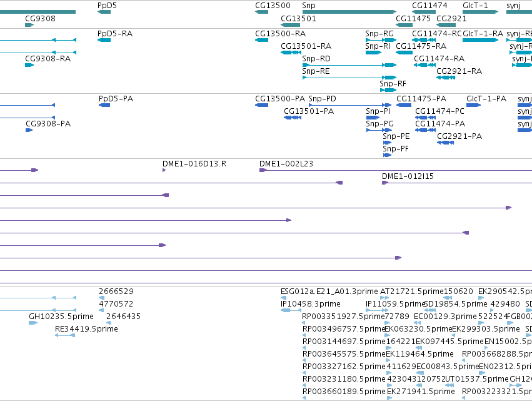Click the DME1-016D13.R BAC label

pos(194,164)
